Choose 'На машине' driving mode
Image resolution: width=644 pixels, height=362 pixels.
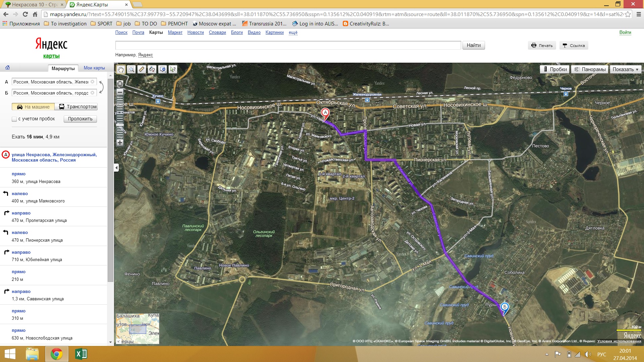click(33, 107)
